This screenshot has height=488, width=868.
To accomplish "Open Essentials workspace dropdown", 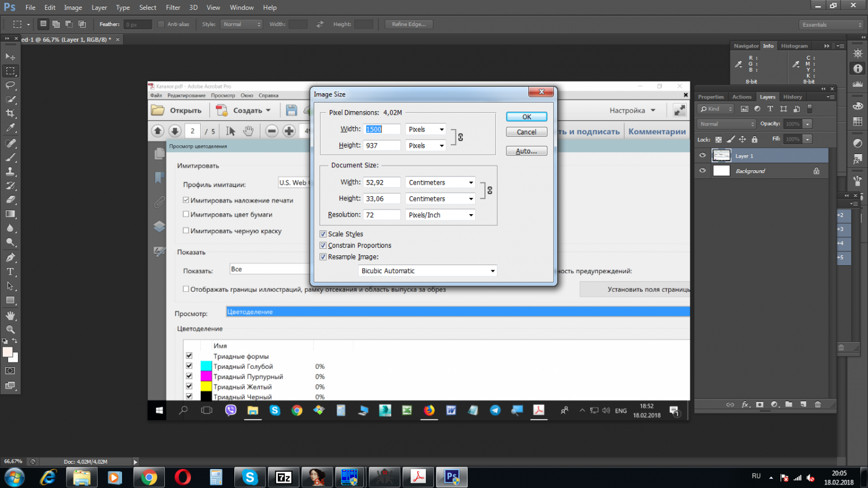I will coord(831,24).
